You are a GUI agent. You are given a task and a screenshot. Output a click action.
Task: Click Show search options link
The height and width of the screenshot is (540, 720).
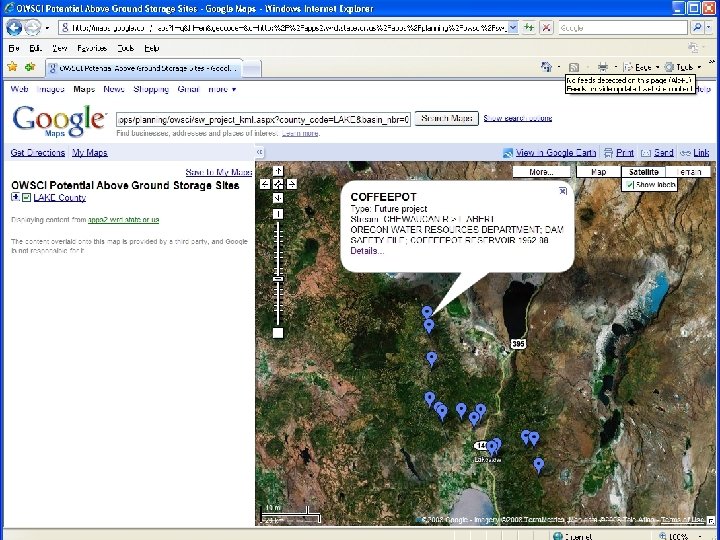(518, 118)
